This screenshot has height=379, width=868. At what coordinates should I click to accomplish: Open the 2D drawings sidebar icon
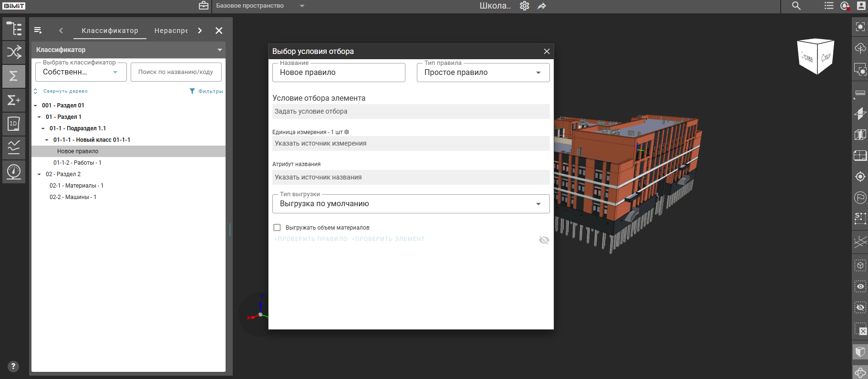pos(14,124)
